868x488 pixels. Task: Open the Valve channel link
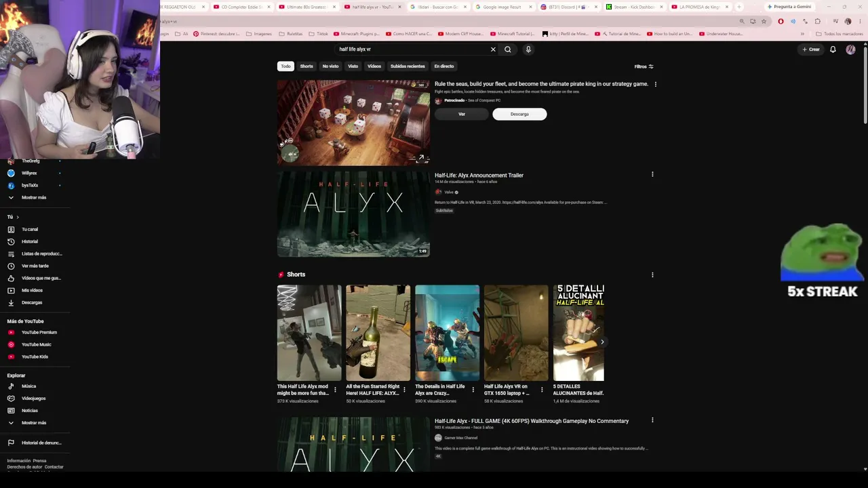pos(448,192)
